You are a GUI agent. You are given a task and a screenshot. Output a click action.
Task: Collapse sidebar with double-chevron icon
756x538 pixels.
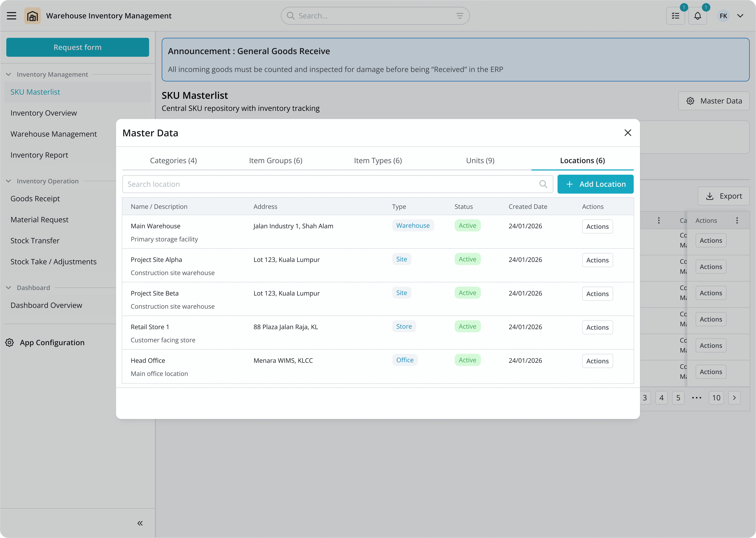(140, 523)
